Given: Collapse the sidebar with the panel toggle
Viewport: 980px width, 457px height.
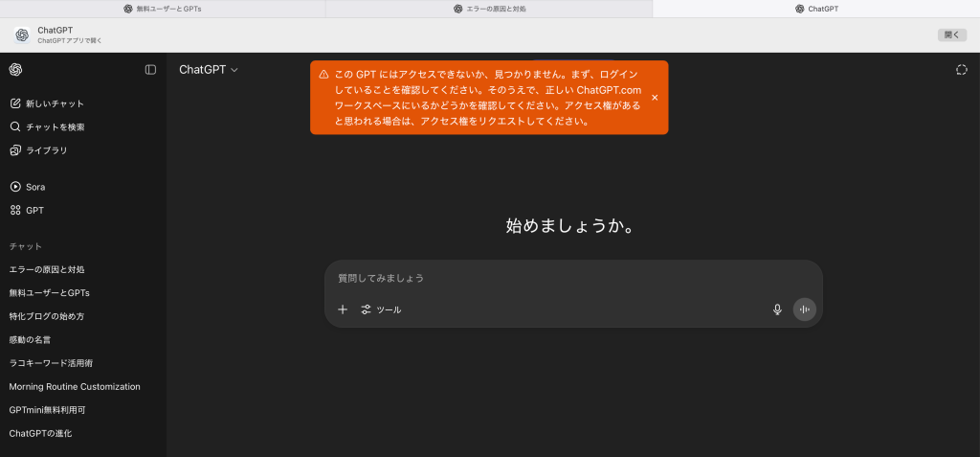Looking at the screenshot, I should (150, 69).
